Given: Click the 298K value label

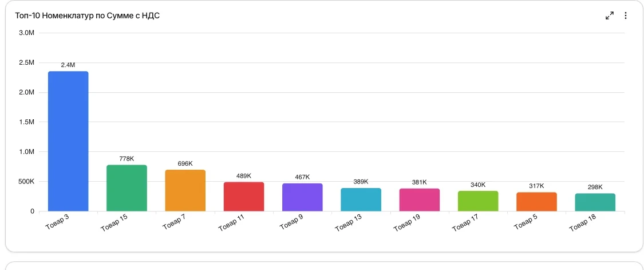Looking at the screenshot, I should tap(595, 187).
